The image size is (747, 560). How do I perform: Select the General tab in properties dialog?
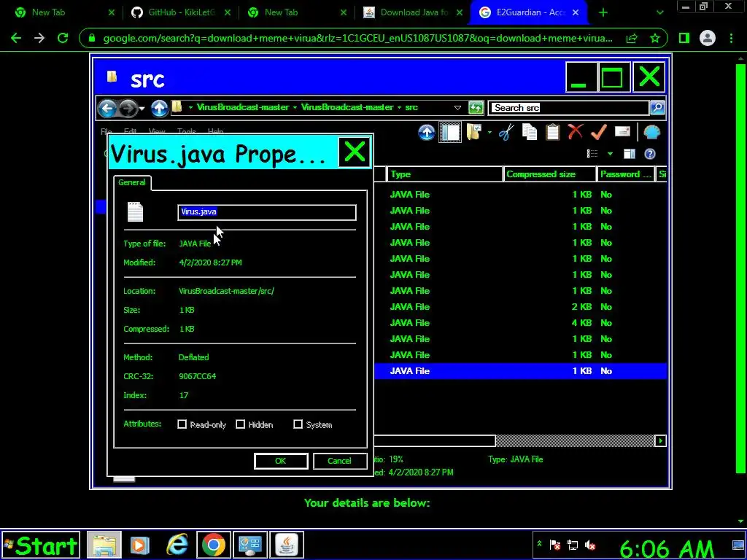[x=132, y=182]
